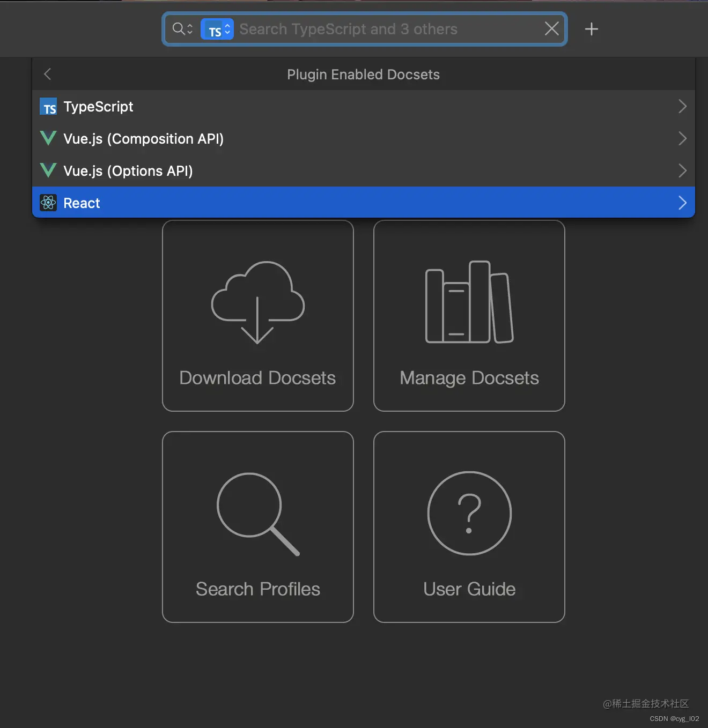Go back using the left chevron
The width and height of the screenshot is (708, 728).
48,74
